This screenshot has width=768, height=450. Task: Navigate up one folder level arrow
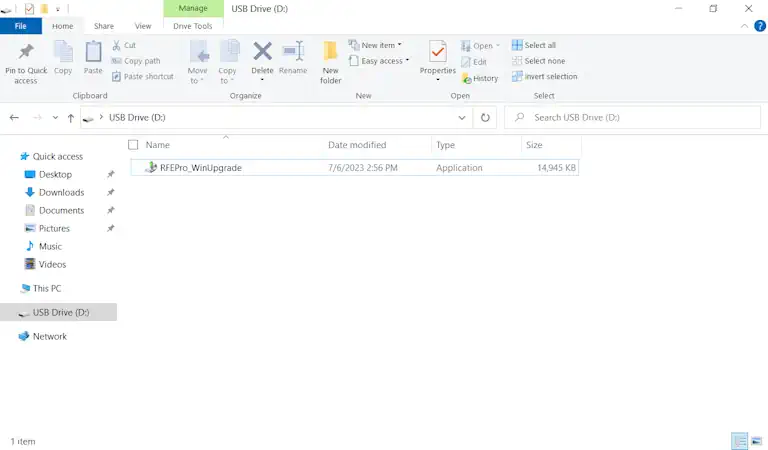click(71, 117)
